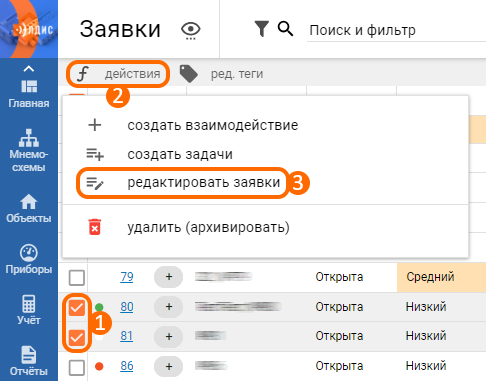Click red trash icon for удалить
This screenshot has height=381, width=486.
[95, 227]
